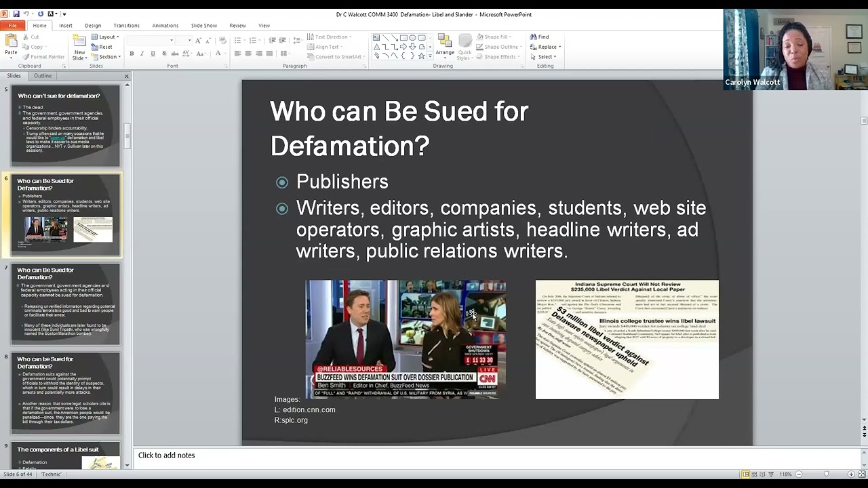Select the Right Arrow shape
Screen dimensions: 868x488
click(403, 47)
